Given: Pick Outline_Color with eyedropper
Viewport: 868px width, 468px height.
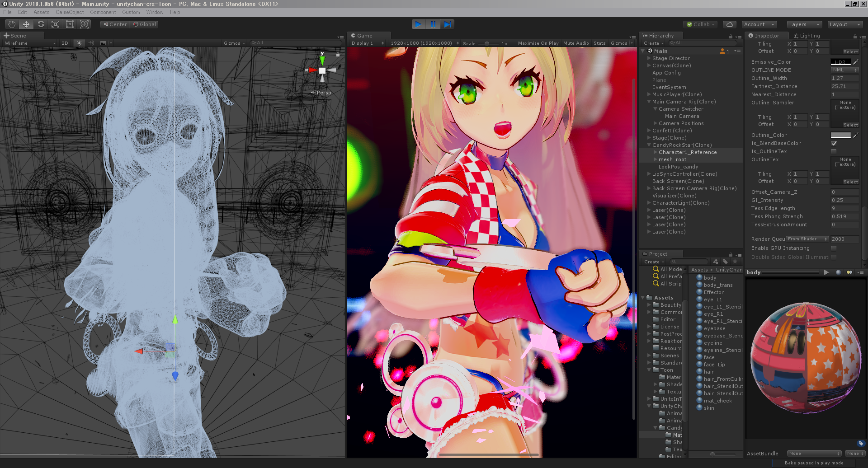Looking at the screenshot, I should click(856, 135).
